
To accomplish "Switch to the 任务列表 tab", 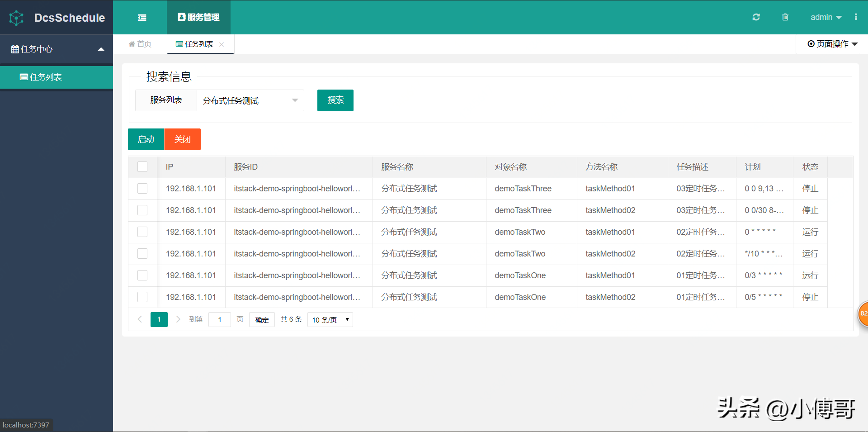I will 195,44.
